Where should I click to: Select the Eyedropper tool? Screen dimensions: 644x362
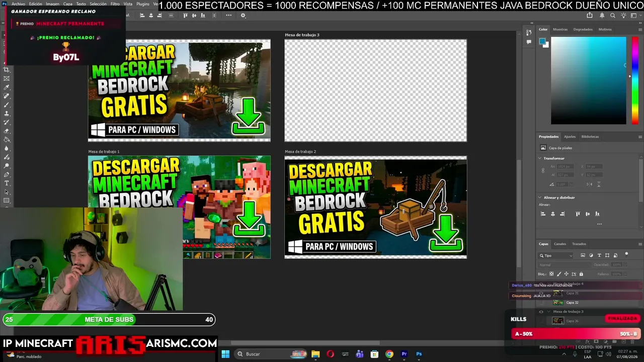pyautogui.click(x=7, y=87)
